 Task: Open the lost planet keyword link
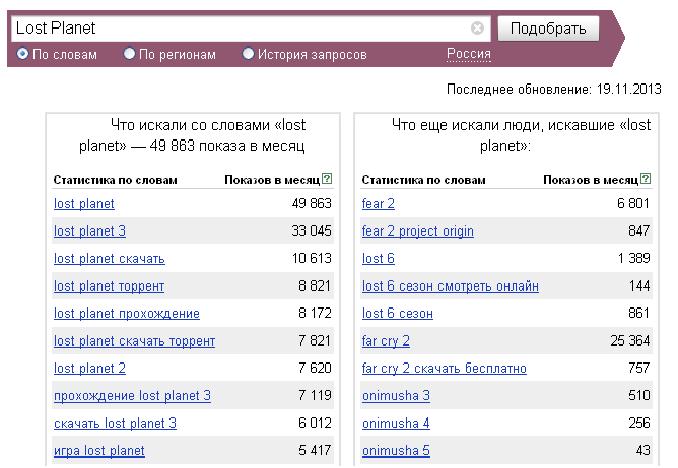(84, 203)
